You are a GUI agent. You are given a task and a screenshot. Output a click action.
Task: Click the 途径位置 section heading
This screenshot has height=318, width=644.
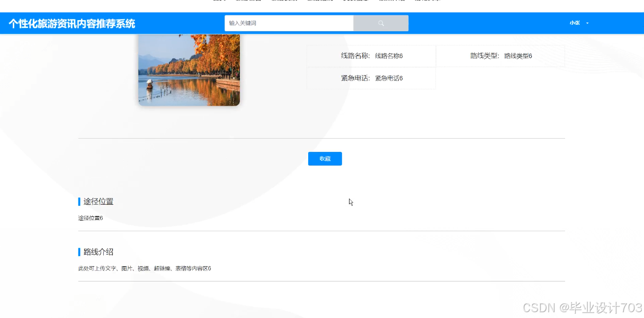click(99, 202)
